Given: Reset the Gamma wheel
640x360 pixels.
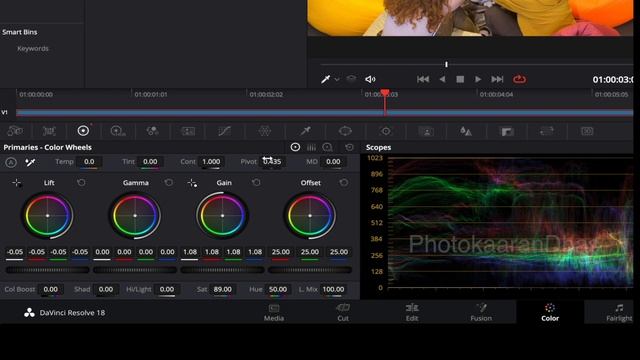Looking at the screenshot, I should pyautogui.click(x=169, y=182).
